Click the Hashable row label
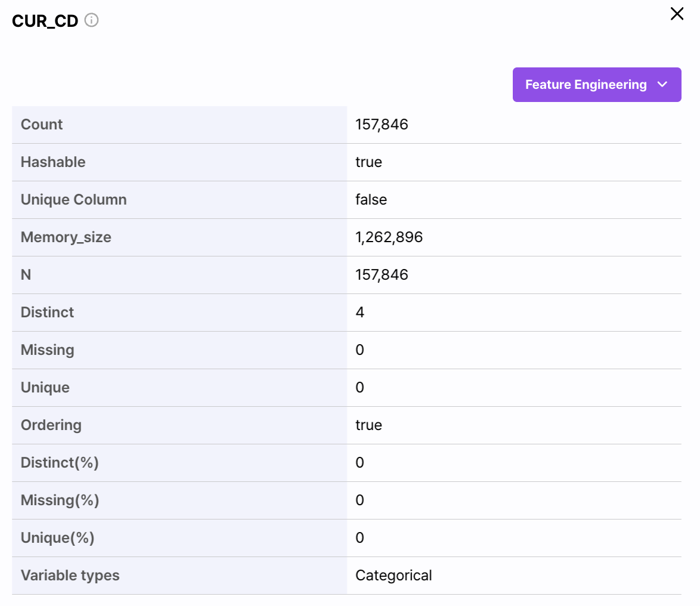The image size is (700, 606). tap(53, 162)
